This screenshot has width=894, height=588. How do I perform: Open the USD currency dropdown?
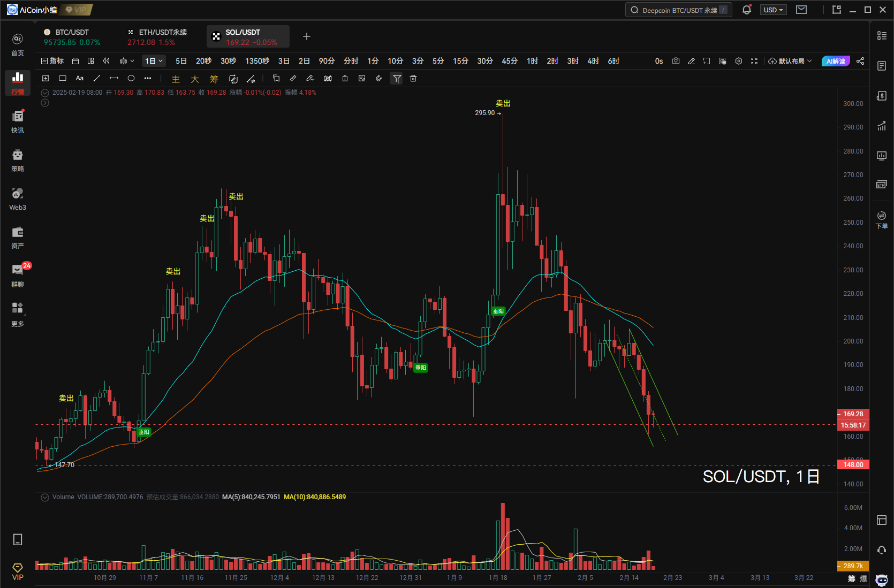pyautogui.click(x=773, y=10)
